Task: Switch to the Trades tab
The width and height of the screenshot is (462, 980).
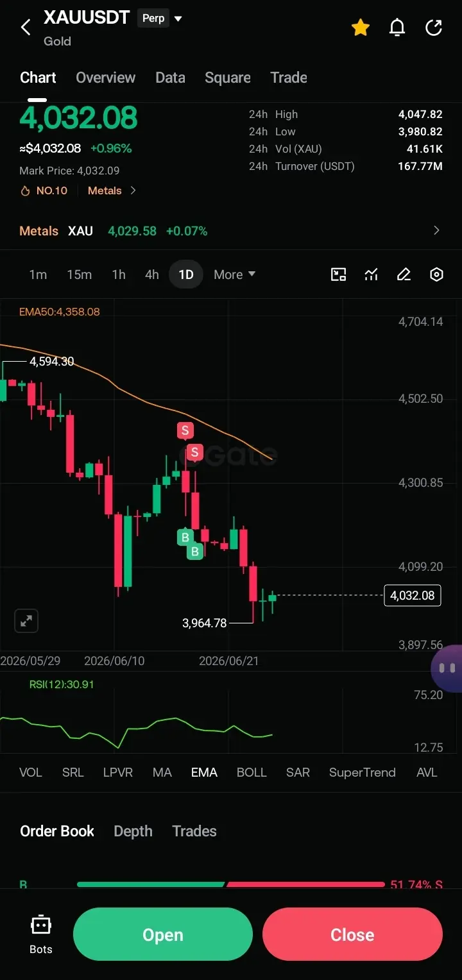Action: pos(194,831)
